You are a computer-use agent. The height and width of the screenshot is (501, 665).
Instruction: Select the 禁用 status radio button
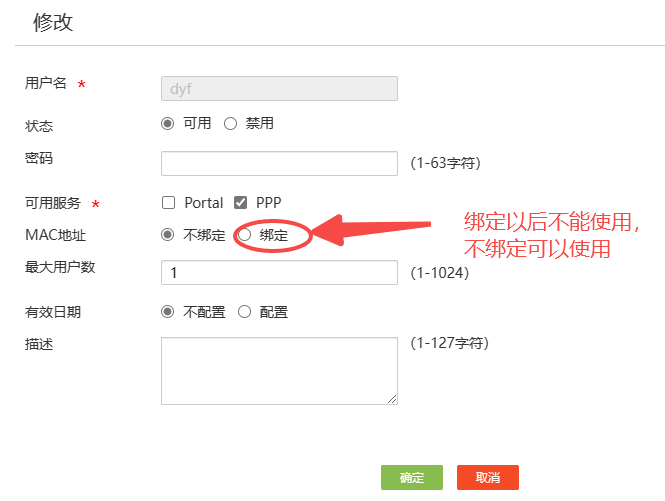click(x=230, y=124)
